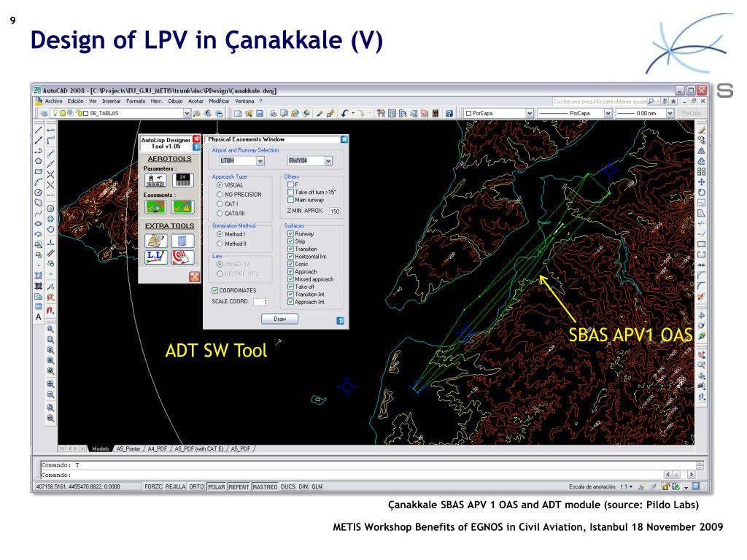Image resolution: width=747 pixels, height=560 pixels.
Task: Open the Archivo menu
Action: coord(53,101)
